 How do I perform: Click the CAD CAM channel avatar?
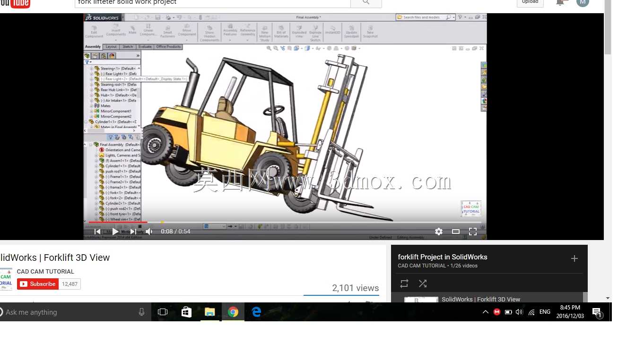point(6,279)
